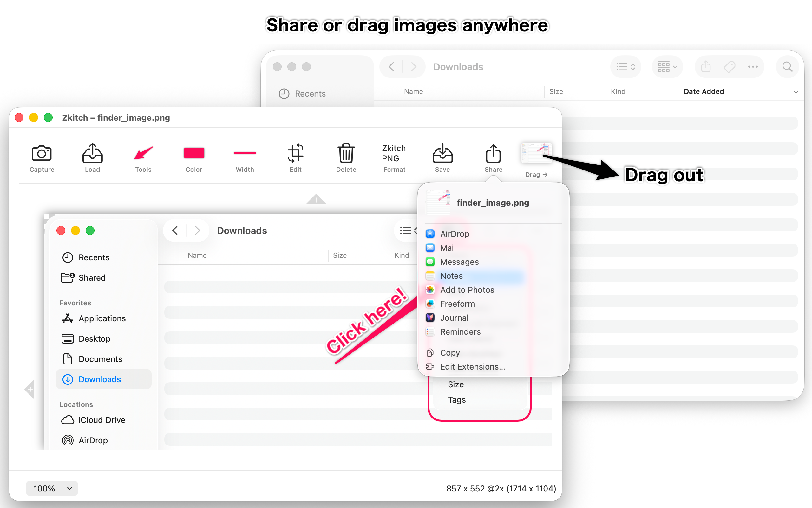Toggle the Date Added sort chevron
Viewport: 812px width, 508px height.
(796, 92)
